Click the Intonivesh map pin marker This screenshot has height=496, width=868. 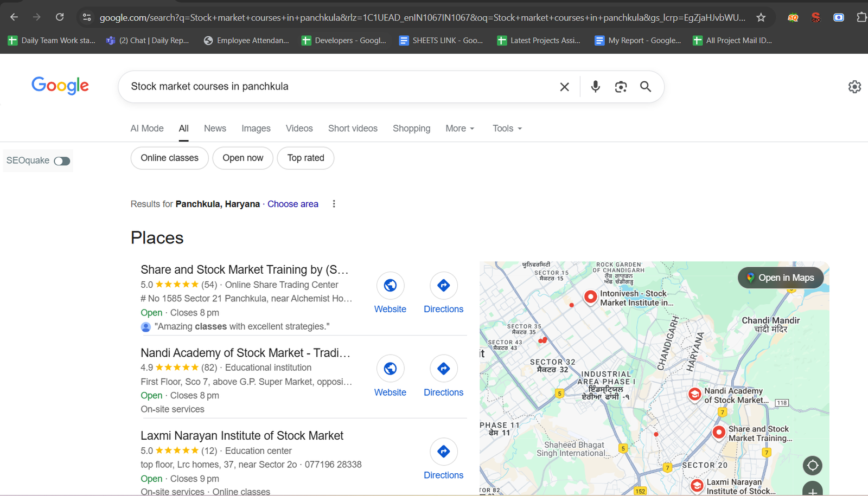[590, 297]
